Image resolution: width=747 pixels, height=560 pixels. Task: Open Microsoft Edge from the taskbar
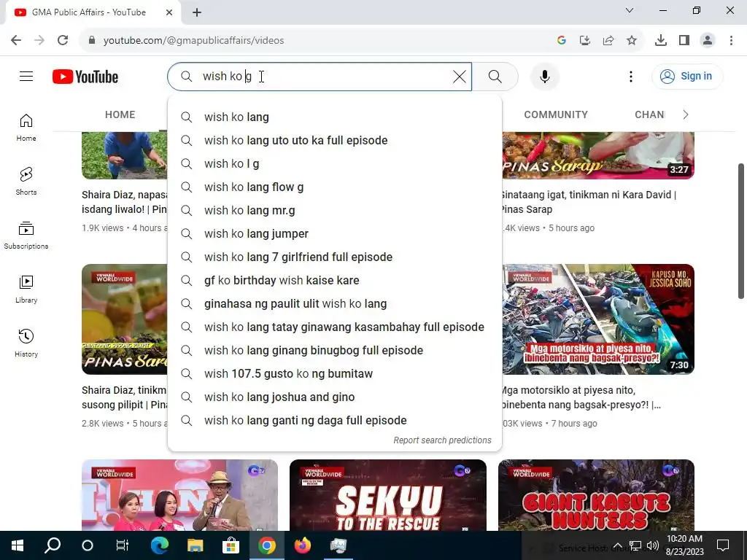tap(159, 545)
